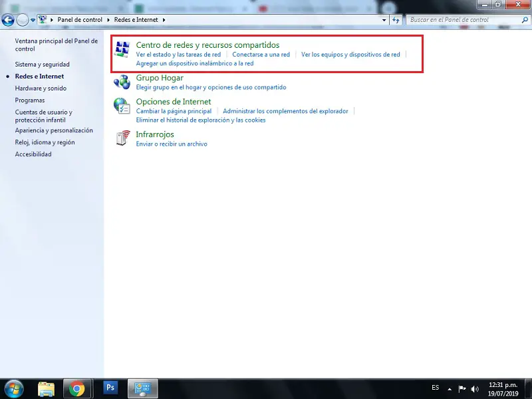
Task: Open the Grupo Hogar heading
Action: point(160,78)
